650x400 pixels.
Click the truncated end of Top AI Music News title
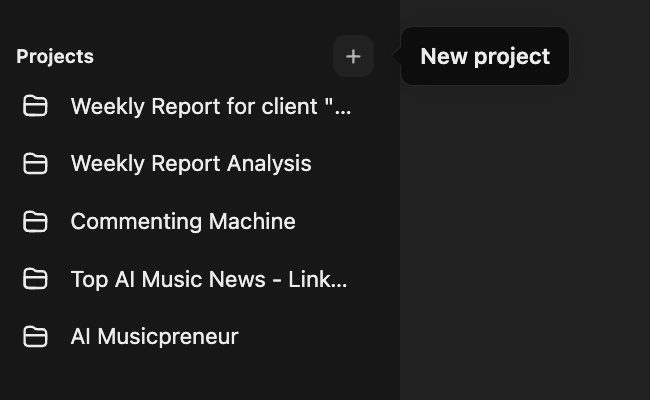click(334, 279)
